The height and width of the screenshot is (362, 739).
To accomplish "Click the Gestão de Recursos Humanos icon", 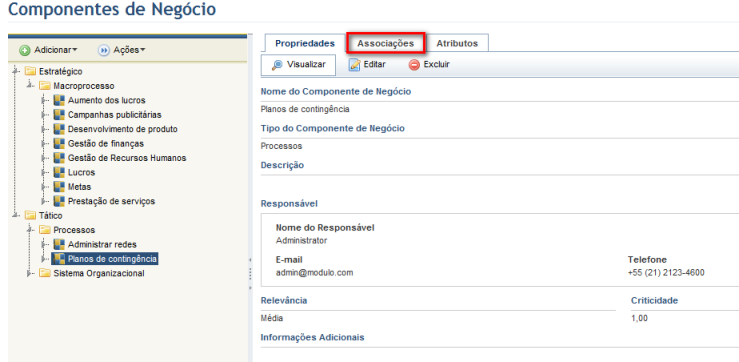I will [59, 157].
